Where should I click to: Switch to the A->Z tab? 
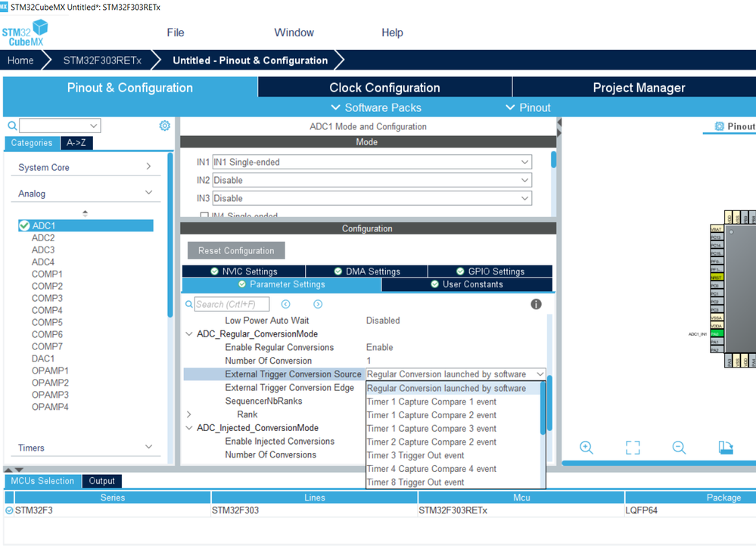point(76,143)
